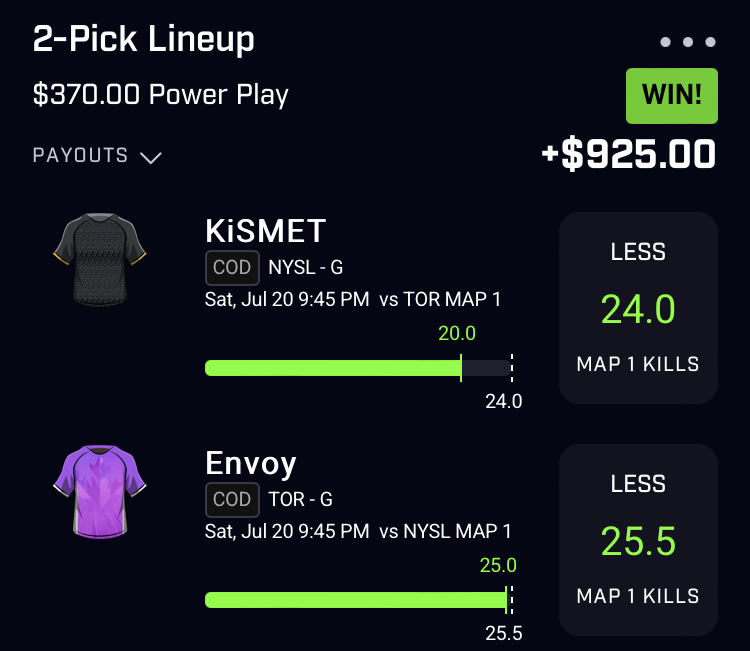This screenshot has height=651, width=750.
Task: Select Envoy's LESS 25.5 Map 1 Kills card
Action: pyautogui.click(x=638, y=540)
